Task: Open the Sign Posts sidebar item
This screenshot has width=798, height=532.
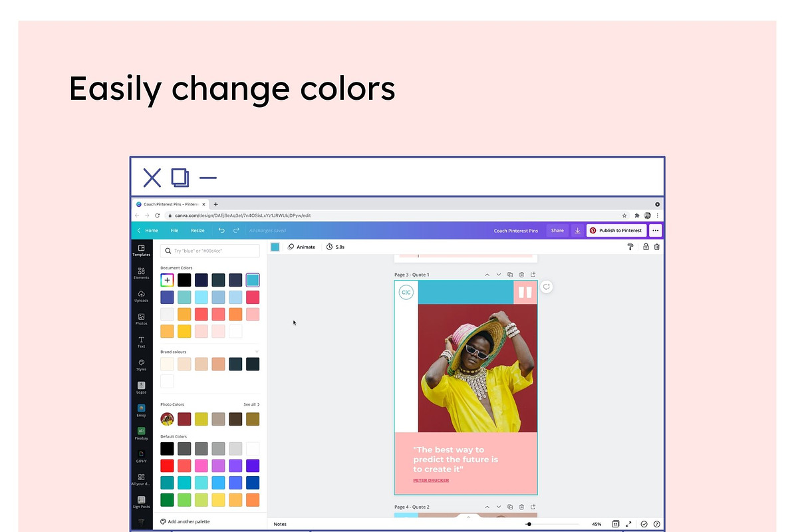Action: coord(141,502)
